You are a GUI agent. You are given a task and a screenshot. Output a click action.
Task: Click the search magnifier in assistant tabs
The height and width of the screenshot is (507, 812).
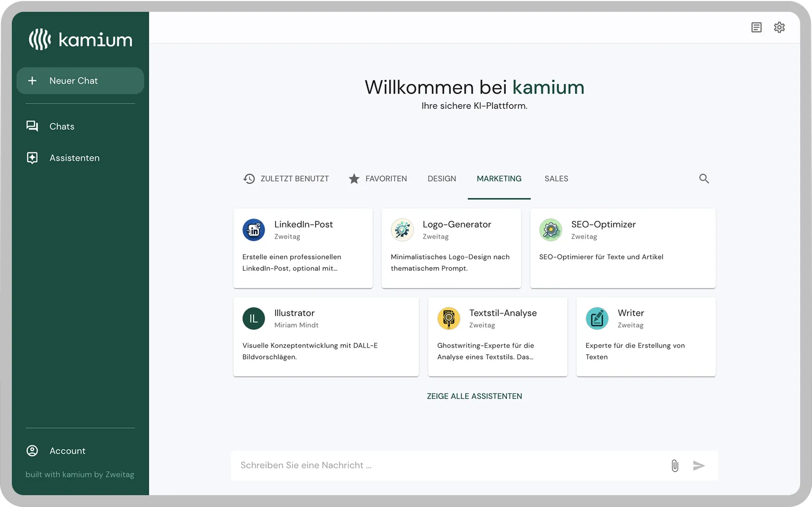(704, 179)
